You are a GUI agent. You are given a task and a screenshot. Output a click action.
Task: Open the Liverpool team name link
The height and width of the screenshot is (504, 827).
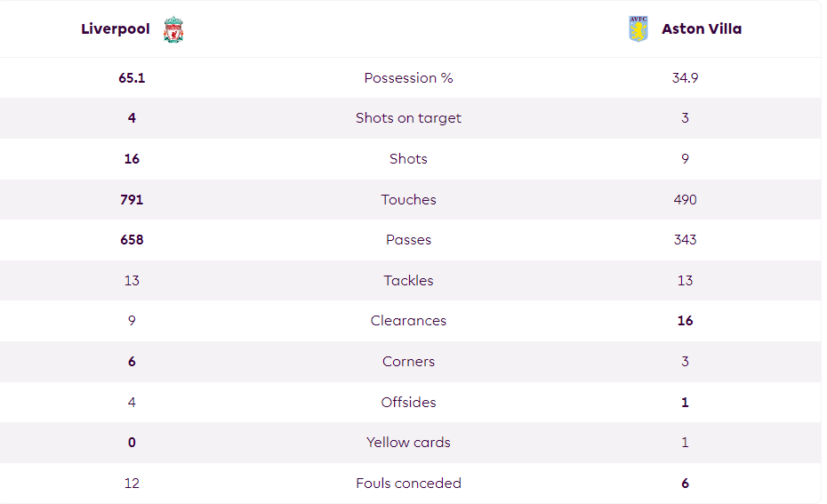coord(116,29)
